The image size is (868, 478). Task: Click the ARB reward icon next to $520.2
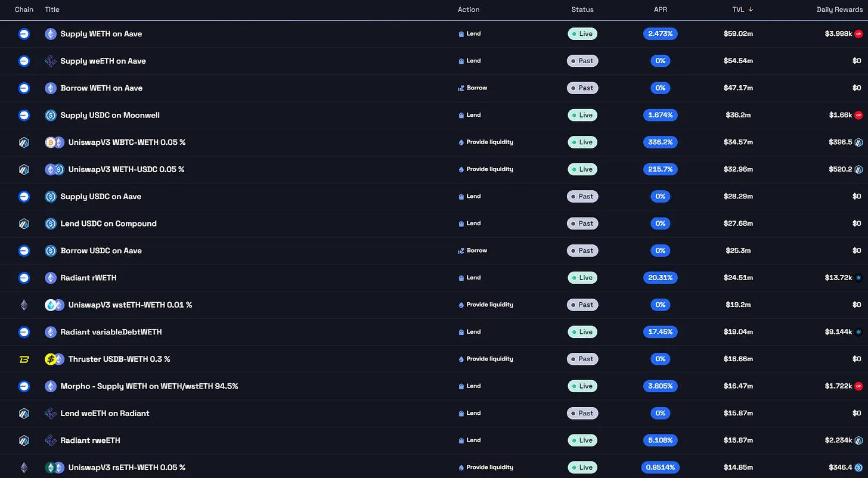tap(858, 169)
